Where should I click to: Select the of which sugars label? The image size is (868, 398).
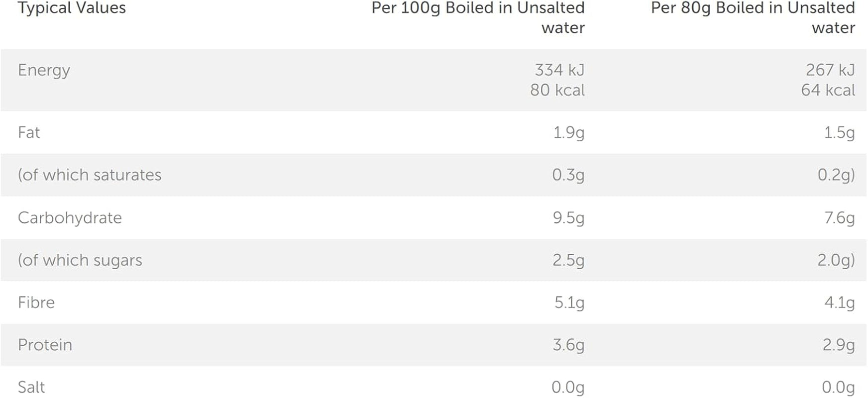tap(80, 260)
